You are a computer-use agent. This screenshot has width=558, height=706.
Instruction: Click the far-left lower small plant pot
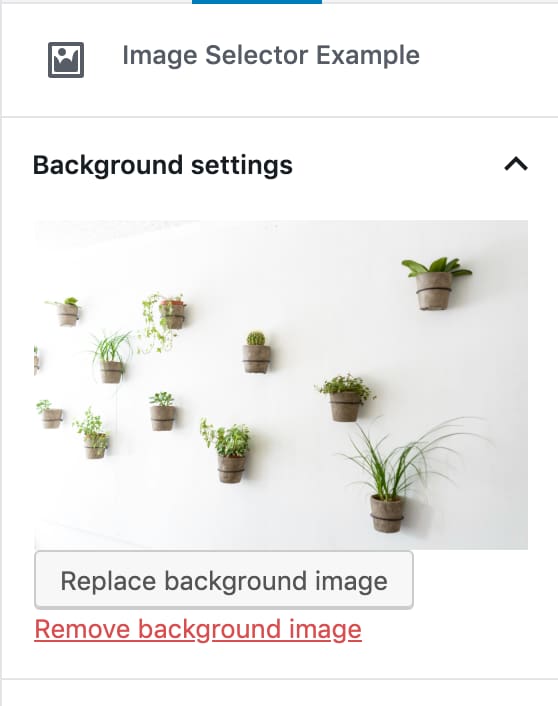tap(51, 415)
